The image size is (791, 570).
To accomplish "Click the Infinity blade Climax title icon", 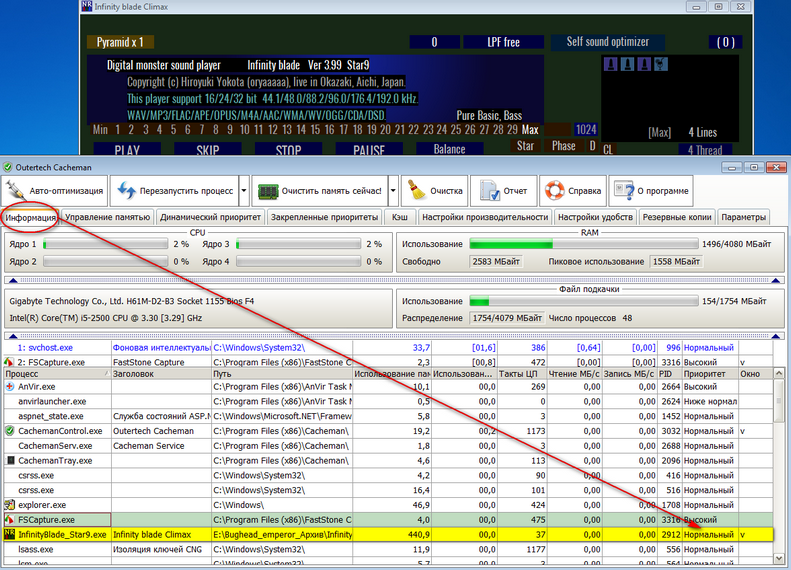I will coord(87,7).
